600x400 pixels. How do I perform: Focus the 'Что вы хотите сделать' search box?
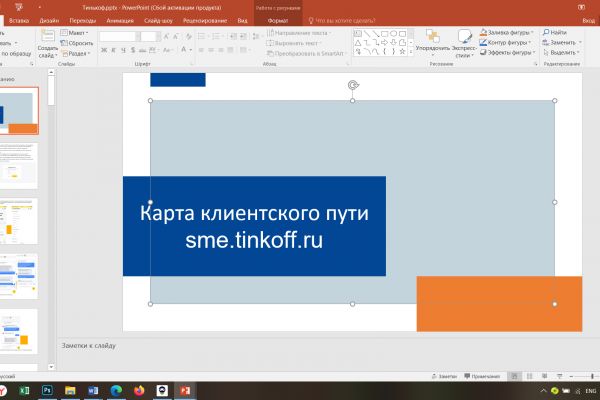[x=342, y=21]
